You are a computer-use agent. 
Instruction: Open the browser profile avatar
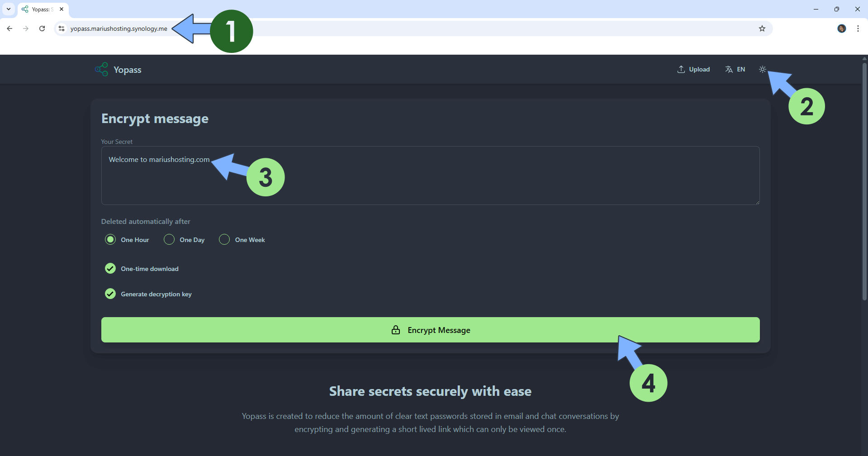click(842, 28)
